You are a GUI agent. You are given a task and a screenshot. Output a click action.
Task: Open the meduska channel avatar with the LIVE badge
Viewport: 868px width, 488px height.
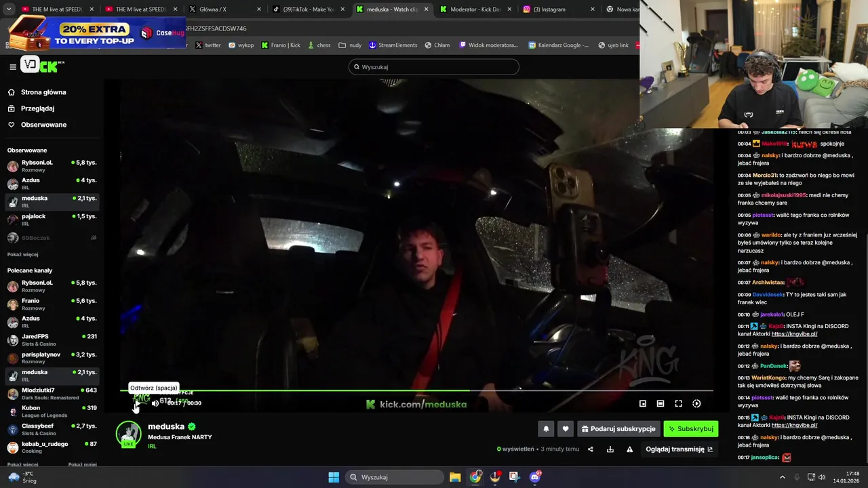128,434
